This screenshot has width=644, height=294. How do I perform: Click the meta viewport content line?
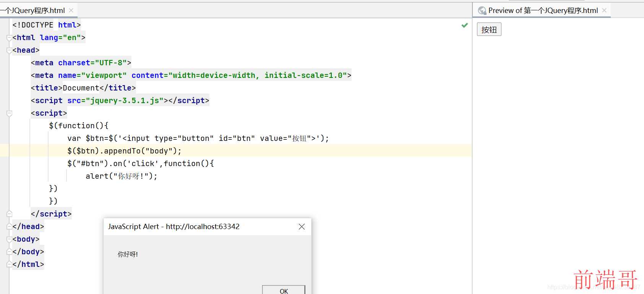point(191,75)
